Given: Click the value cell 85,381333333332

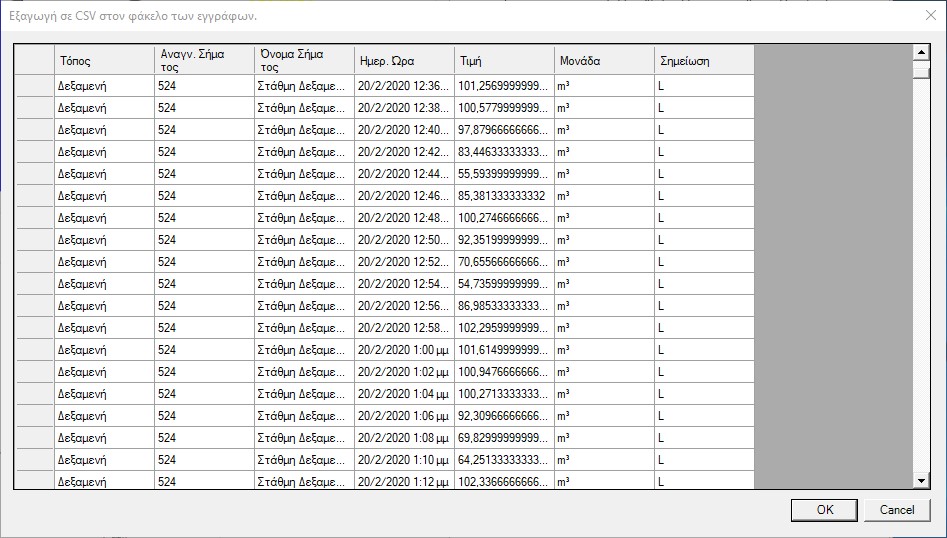Looking at the screenshot, I should (x=504, y=196).
